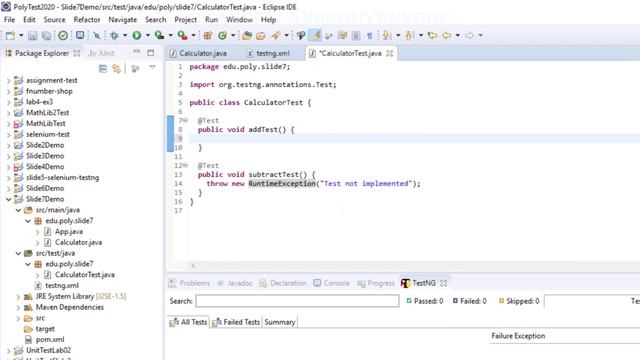Switch to the Calculator.java editor tab
The width and height of the screenshot is (640, 360).
(199, 53)
